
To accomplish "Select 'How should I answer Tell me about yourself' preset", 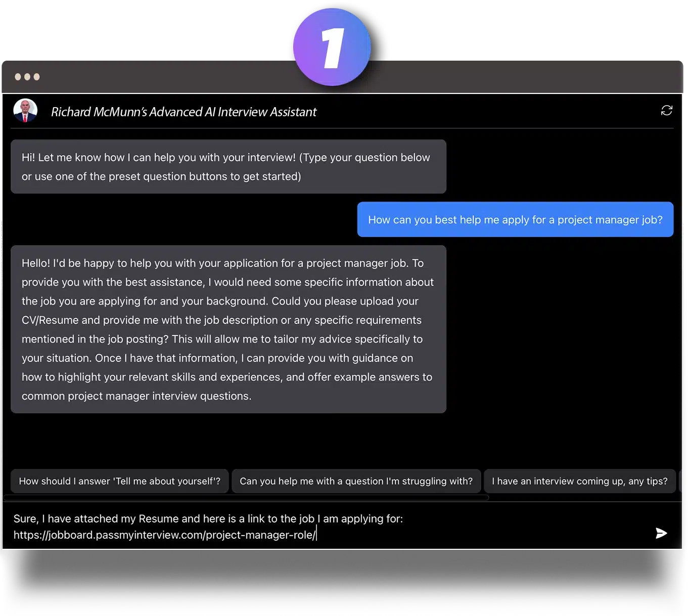I will tap(119, 481).
